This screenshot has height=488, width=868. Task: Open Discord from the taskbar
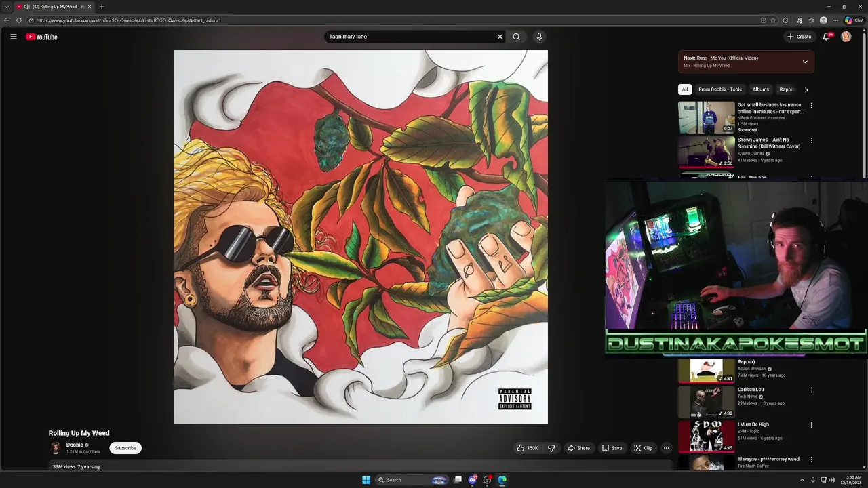[473, 480]
